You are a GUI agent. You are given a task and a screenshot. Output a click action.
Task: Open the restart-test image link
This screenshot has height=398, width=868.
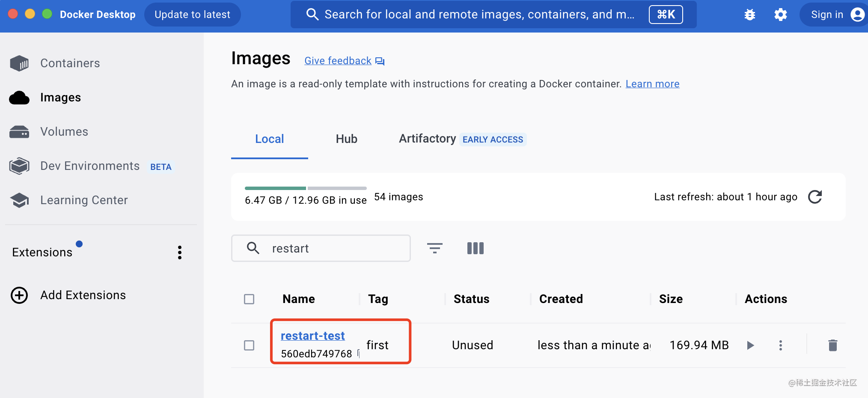click(312, 336)
